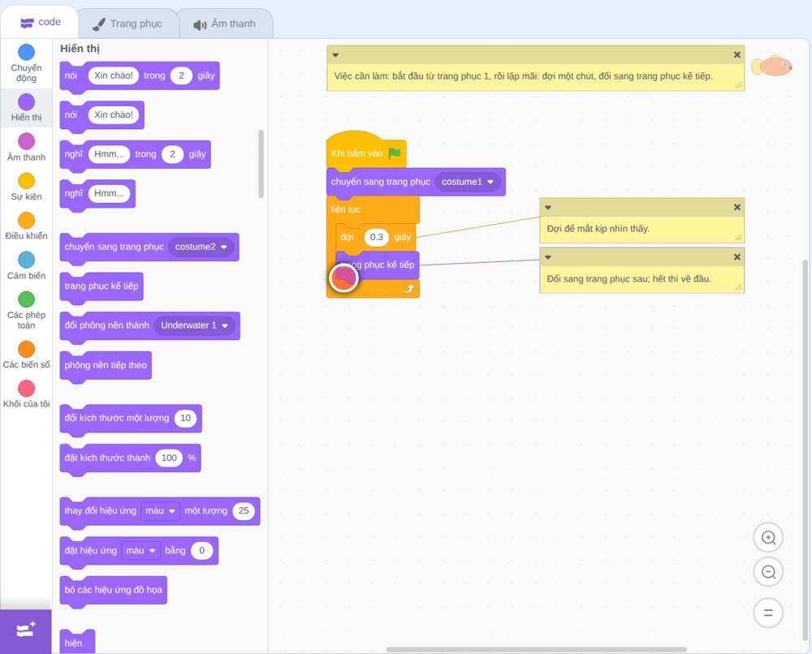Click the 'bỏ các hiệu ứng đồ họa' block
This screenshot has width=812, height=654.
[x=114, y=590]
